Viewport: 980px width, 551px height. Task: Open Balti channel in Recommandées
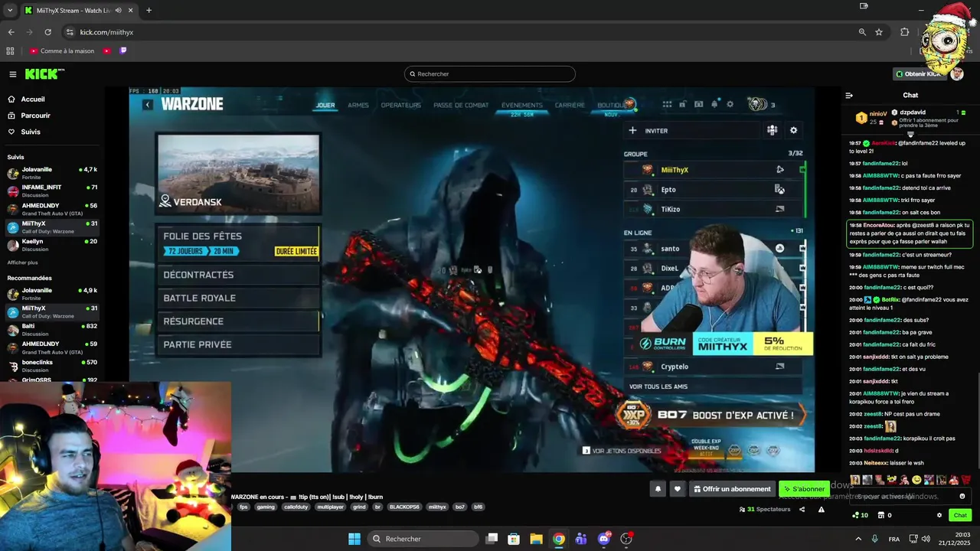(52, 329)
